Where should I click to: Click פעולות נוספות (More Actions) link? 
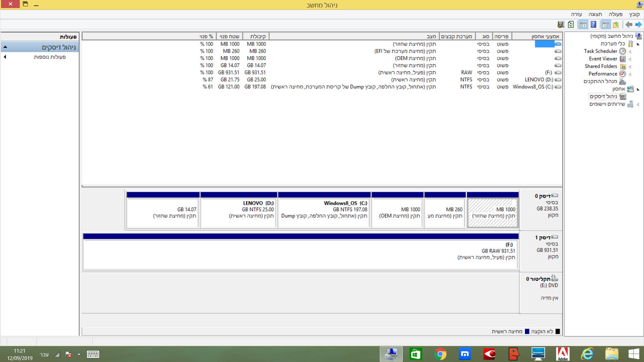(50, 57)
